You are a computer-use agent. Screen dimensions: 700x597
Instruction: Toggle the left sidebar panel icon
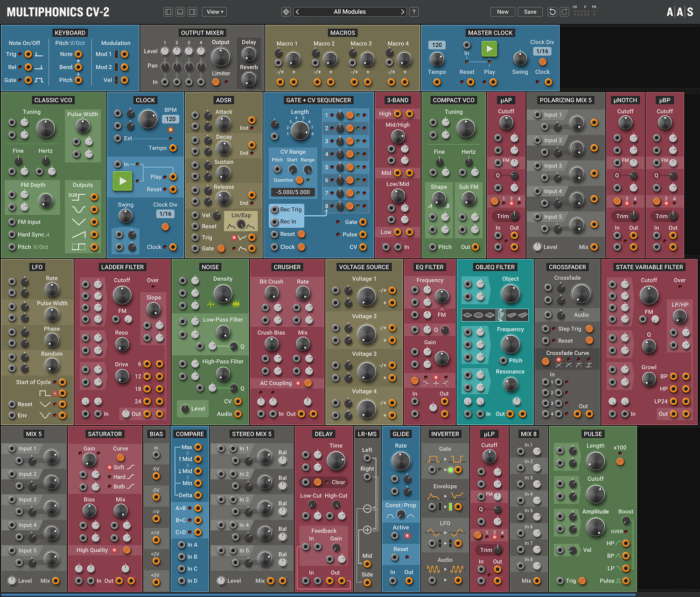click(x=168, y=12)
